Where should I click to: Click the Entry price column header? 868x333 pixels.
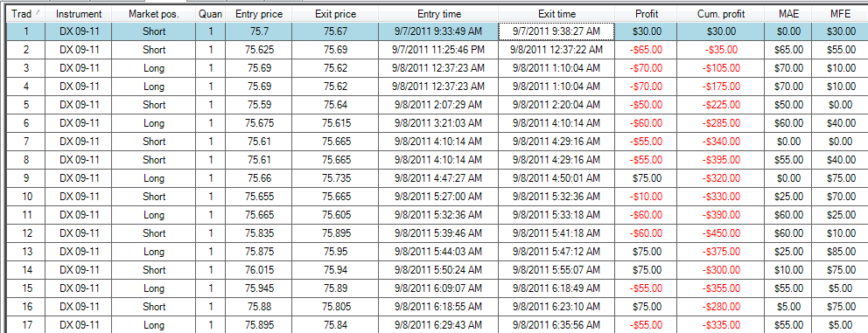[259, 14]
